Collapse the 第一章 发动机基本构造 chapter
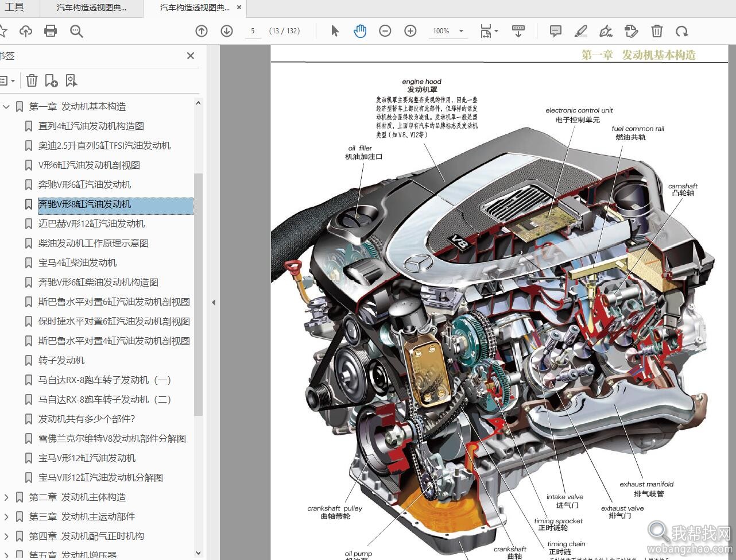 [x=6, y=106]
